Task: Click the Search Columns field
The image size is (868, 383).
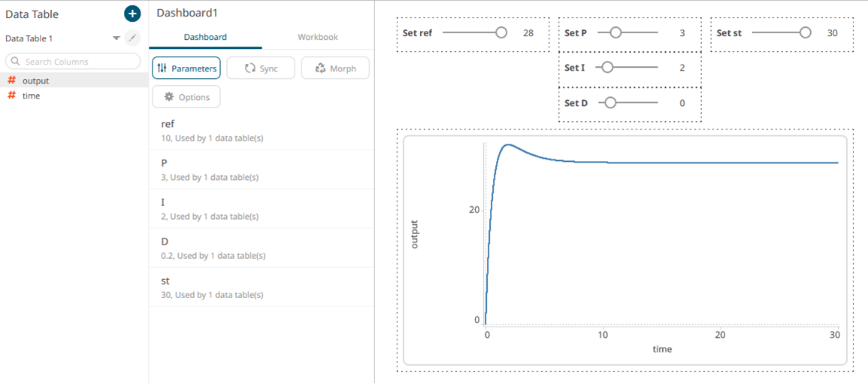Action: click(74, 62)
